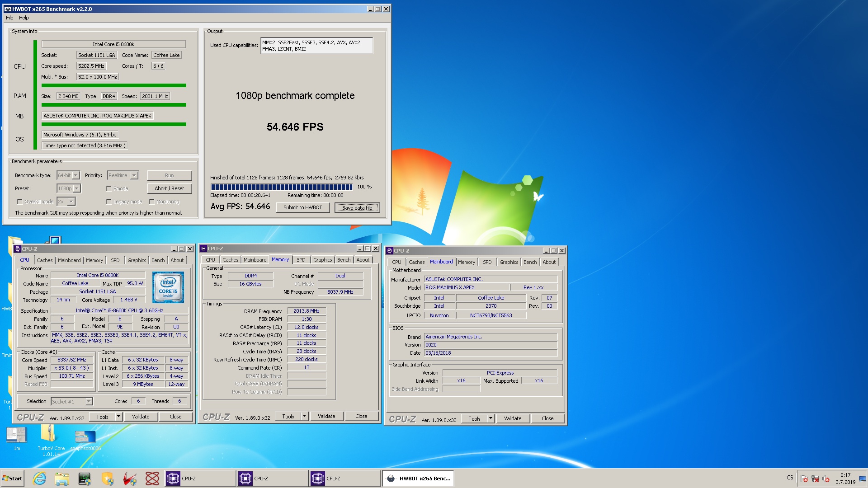Image resolution: width=868 pixels, height=488 pixels.
Task: Click the network disconnected tray icon
Action: 815,479
